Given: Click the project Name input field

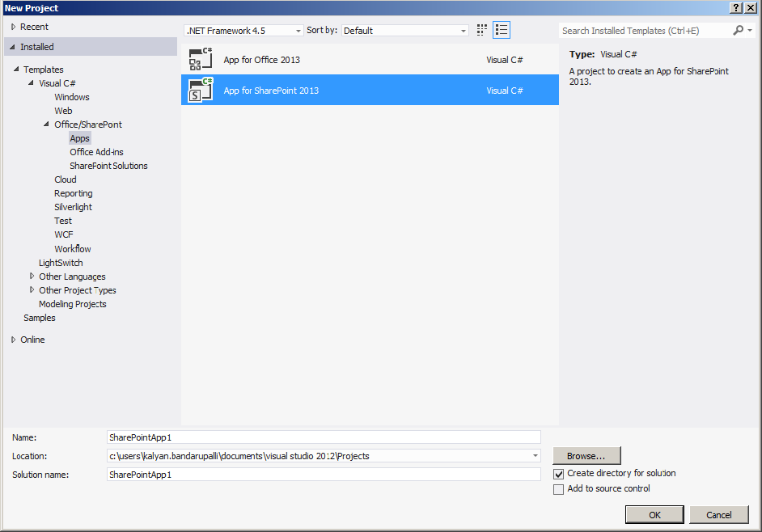Looking at the screenshot, I should (x=324, y=437).
